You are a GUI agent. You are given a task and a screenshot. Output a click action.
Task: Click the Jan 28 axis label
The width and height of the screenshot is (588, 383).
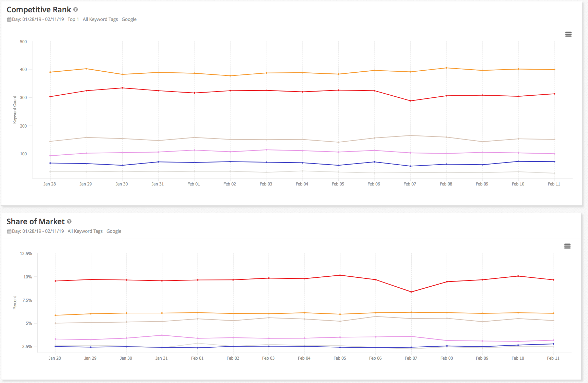point(50,184)
